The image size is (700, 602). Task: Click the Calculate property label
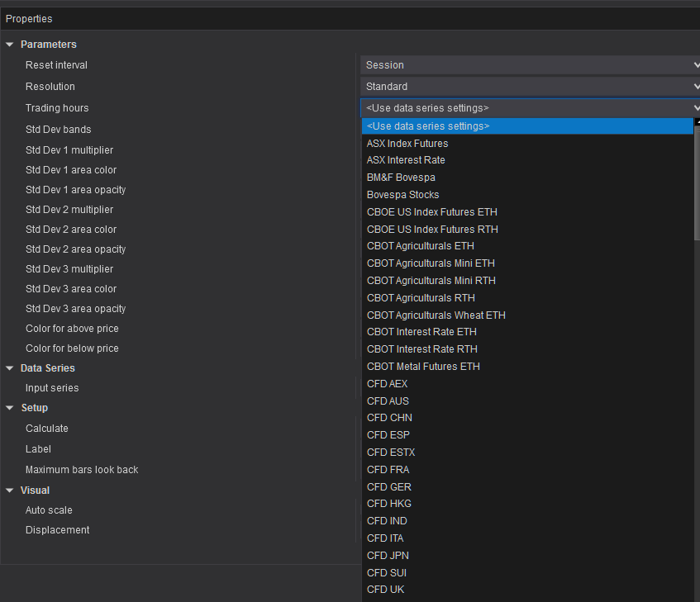[x=47, y=429]
